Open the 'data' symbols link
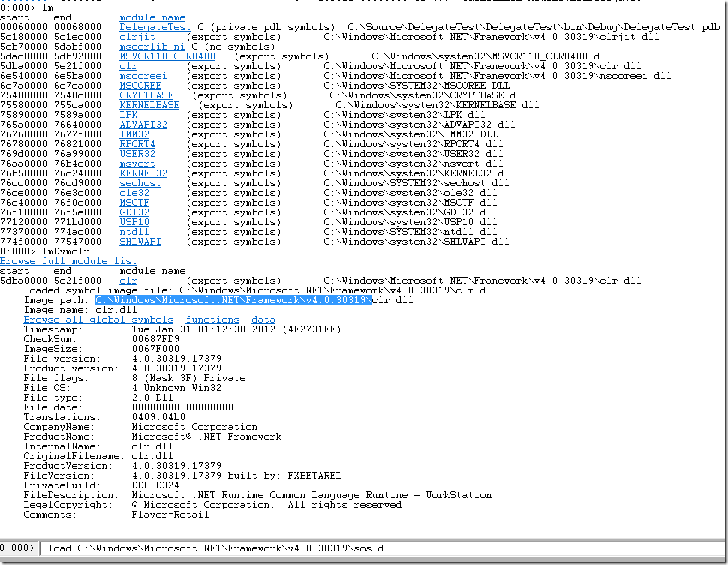This screenshot has width=728, height=565. (263, 320)
